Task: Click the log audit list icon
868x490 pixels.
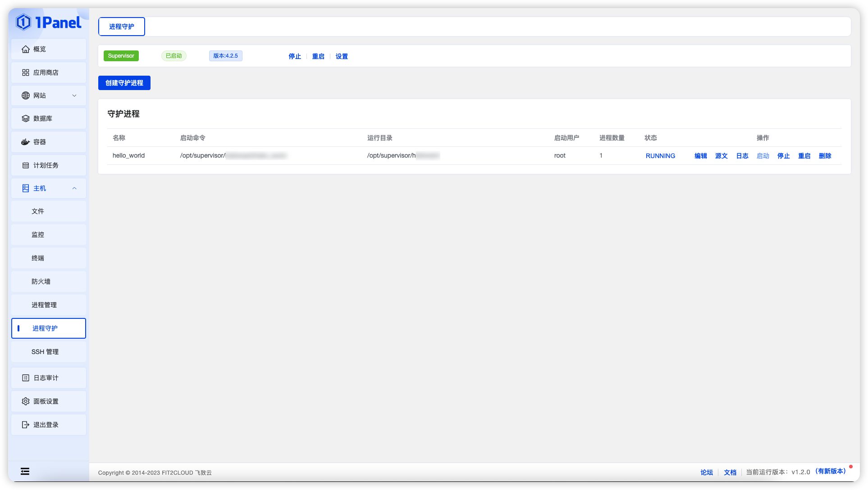Action: tap(26, 378)
